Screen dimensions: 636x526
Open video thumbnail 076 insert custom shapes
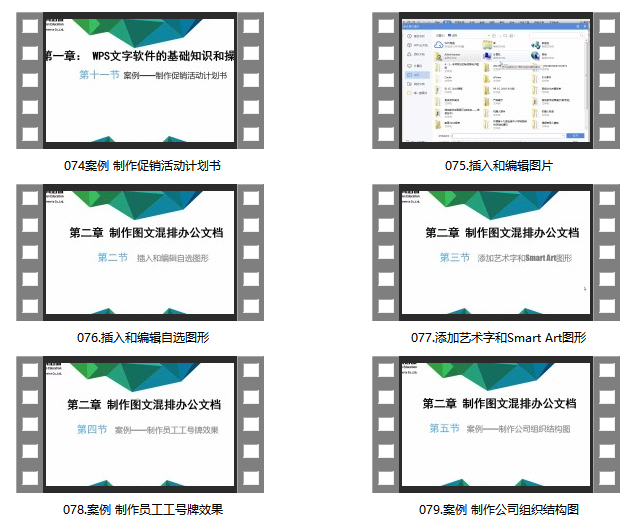(x=140, y=252)
